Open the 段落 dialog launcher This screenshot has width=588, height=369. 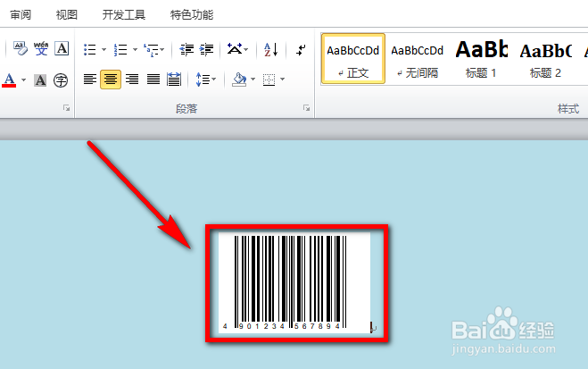tap(306, 108)
